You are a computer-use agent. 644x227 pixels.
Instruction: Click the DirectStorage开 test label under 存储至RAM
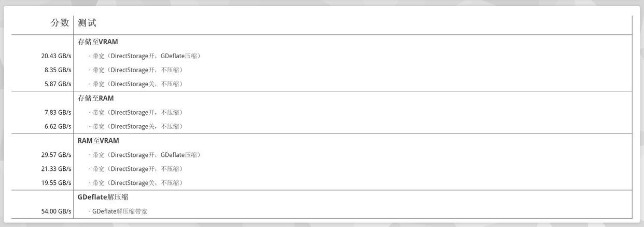coord(138,113)
